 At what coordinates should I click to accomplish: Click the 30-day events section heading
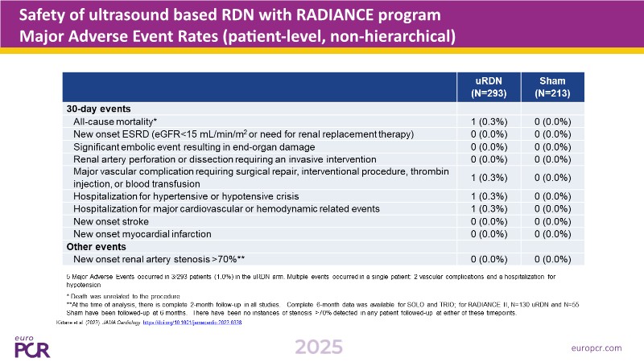pyautogui.click(x=100, y=107)
